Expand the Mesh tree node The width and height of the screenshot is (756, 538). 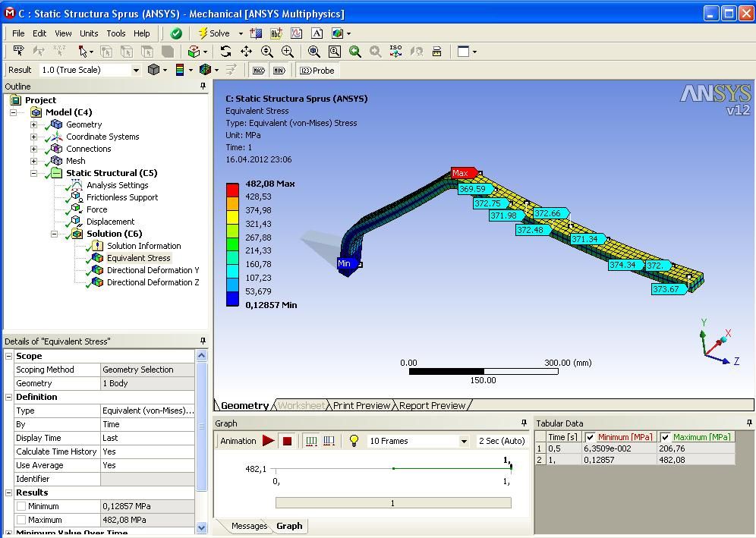(33, 161)
